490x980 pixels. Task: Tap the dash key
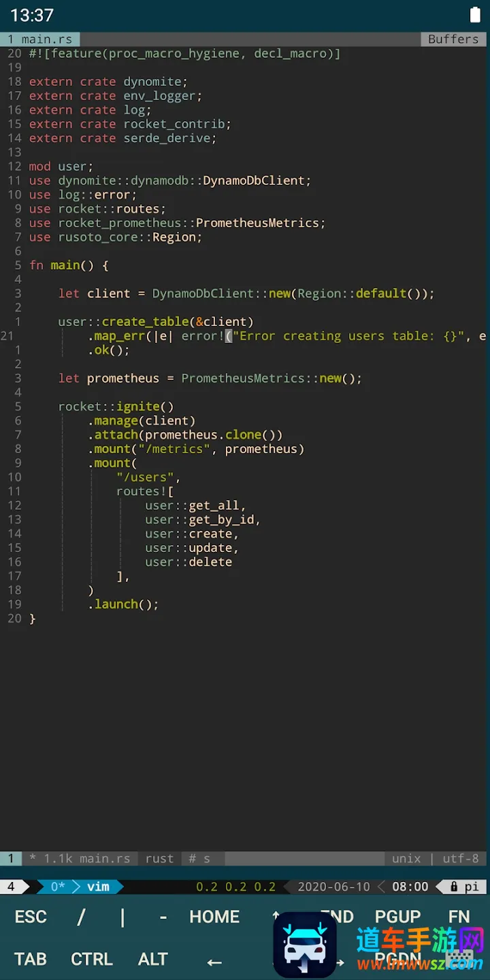tap(163, 917)
